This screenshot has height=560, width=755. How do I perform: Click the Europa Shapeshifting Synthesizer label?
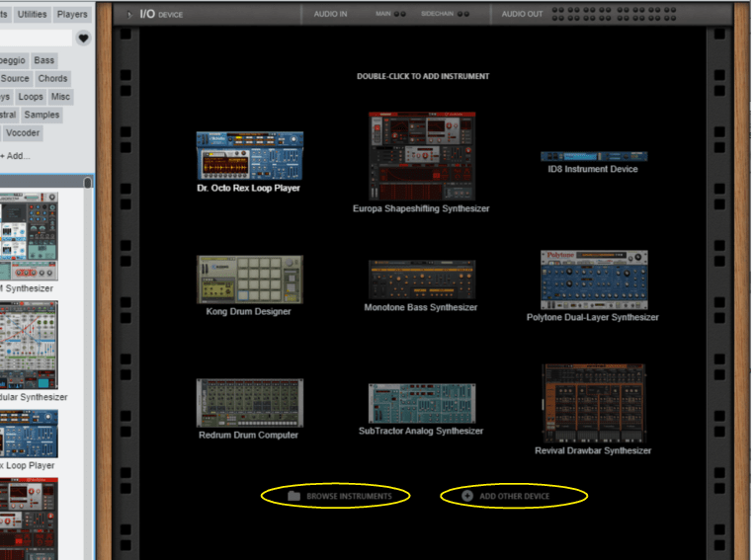click(421, 208)
